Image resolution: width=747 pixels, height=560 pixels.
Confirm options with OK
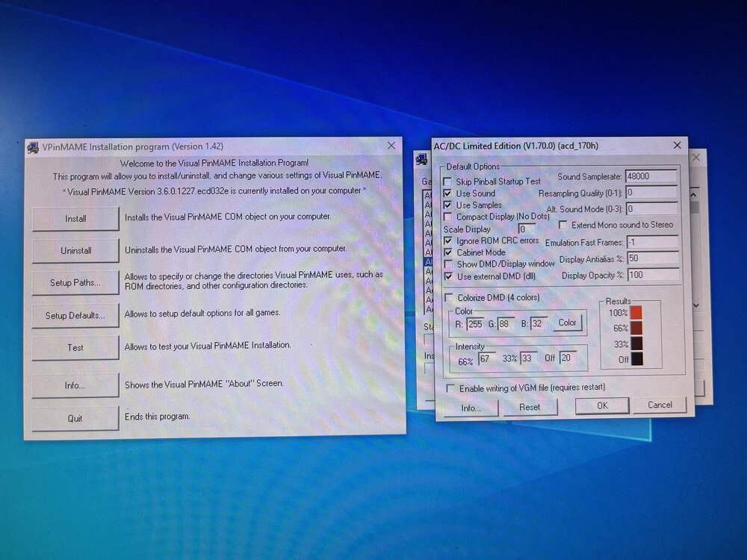pyautogui.click(x=602, y=405)
